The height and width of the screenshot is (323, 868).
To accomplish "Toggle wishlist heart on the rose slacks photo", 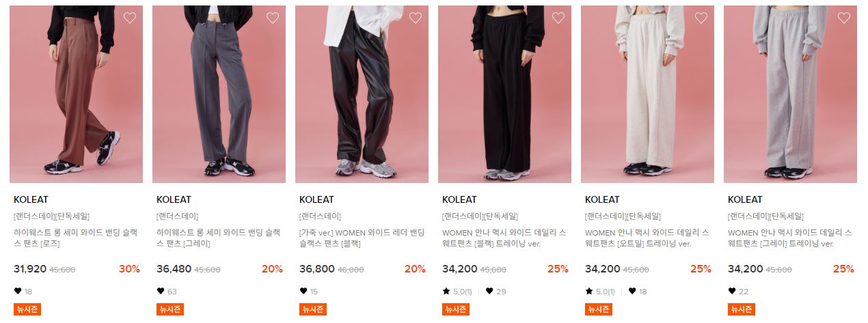I will 130,18.
